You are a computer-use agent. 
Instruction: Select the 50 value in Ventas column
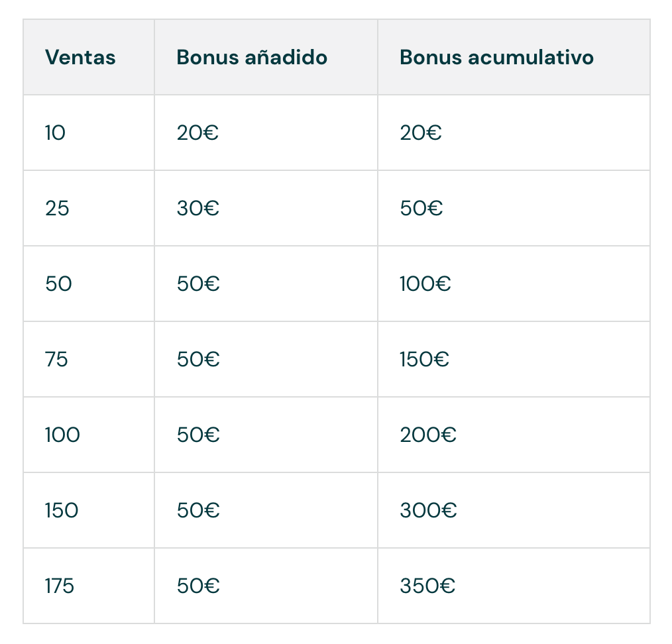pyautogui.click(x=58, y=284)
